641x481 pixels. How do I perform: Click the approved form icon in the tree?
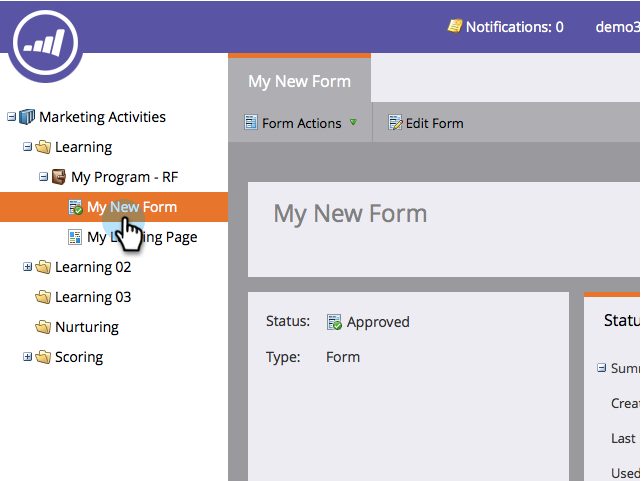pos(75,207)
